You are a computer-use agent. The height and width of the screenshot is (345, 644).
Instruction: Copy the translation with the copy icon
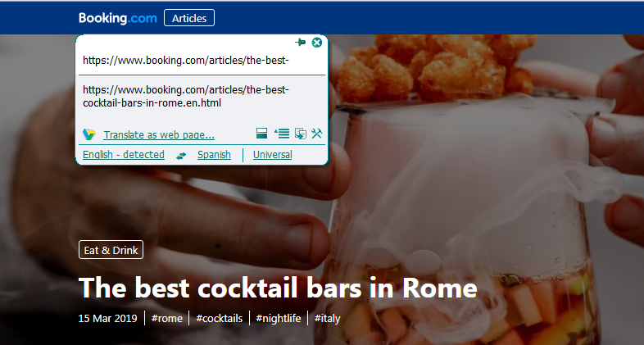pyautogui.click(x=300, y=134)
